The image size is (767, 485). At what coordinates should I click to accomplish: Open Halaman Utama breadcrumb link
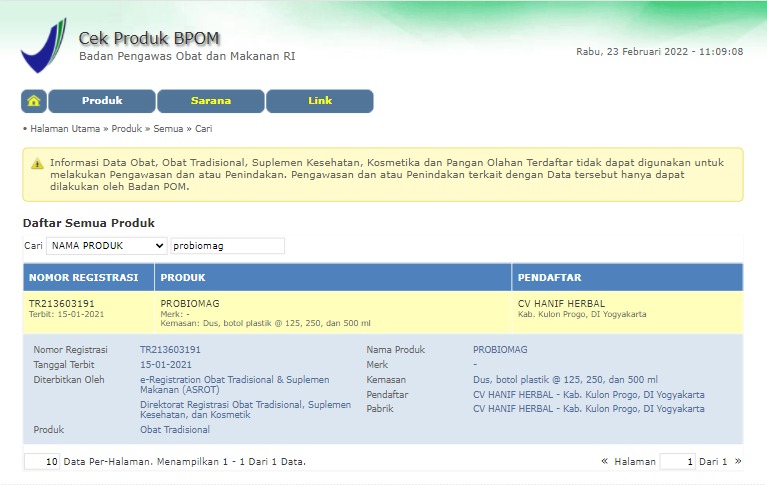coord(65,129)
